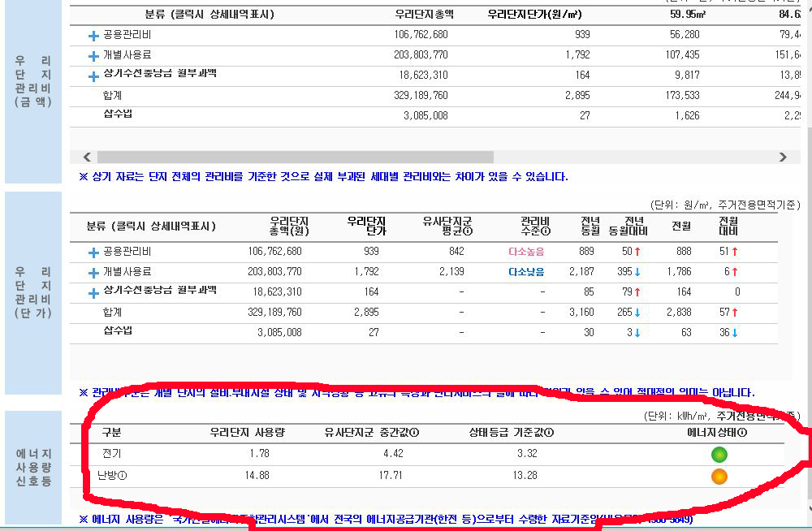The width and height of the screenshot is (812, 531).
Task: Expand 장기수선충당금 row in the 금액 table
Action: pyautogui.click(x=94, y=76)
